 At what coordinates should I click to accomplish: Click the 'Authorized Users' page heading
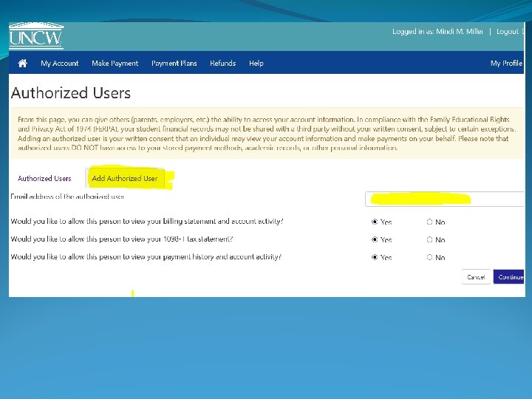[x=71, y=93]
